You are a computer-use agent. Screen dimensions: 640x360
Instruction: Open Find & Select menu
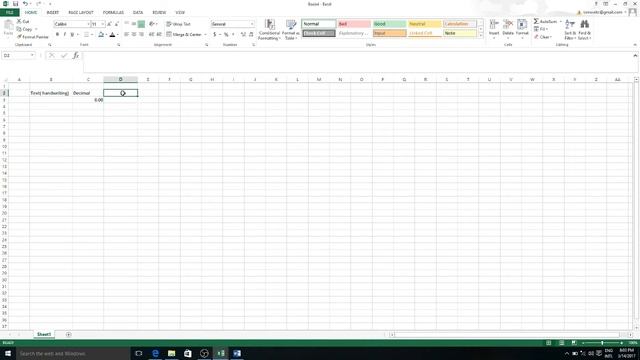point(584,29)
